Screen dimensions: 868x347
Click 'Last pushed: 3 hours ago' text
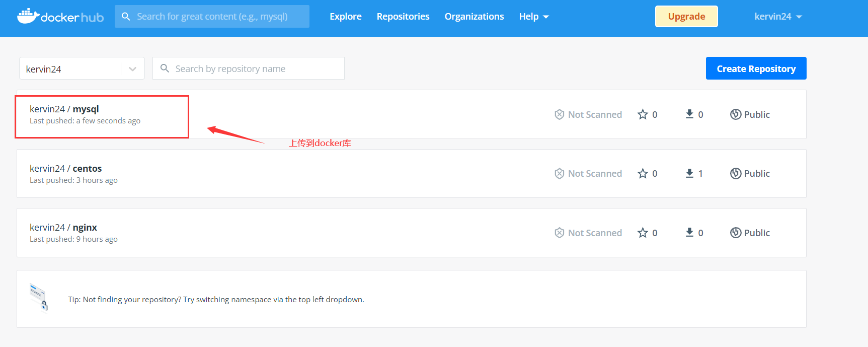click(73, 180)
